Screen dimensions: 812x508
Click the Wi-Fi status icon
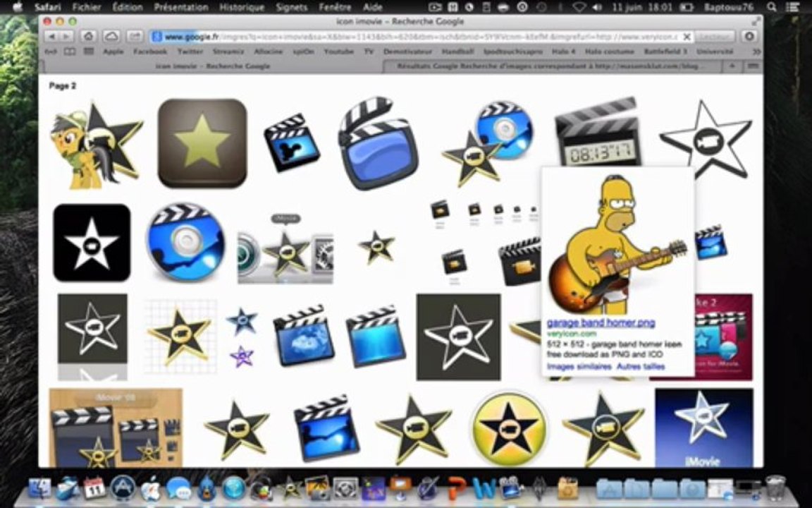pos(579,7)
